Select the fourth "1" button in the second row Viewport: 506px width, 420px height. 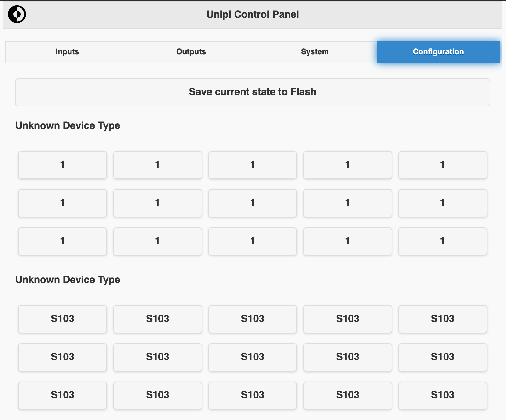click(x=347, y=203)
